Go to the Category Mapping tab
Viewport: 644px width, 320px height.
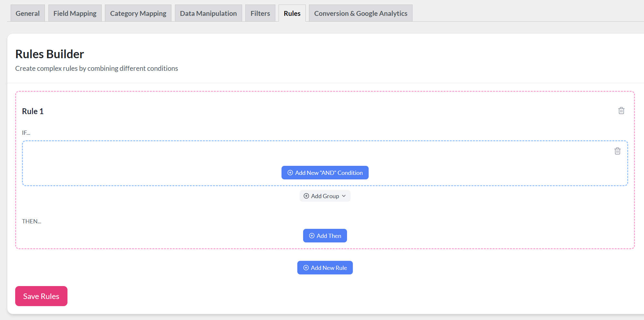pyautogui.click(x=138, y=14)
